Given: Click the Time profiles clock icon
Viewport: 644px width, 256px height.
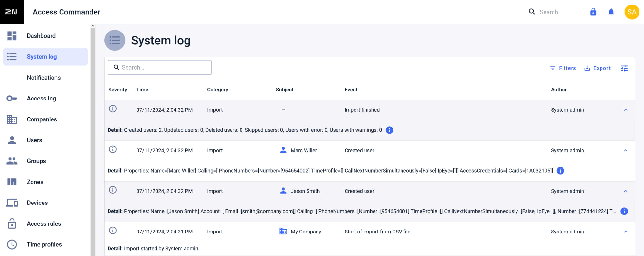Looking at the screenshot, I should tap(12, 244).
